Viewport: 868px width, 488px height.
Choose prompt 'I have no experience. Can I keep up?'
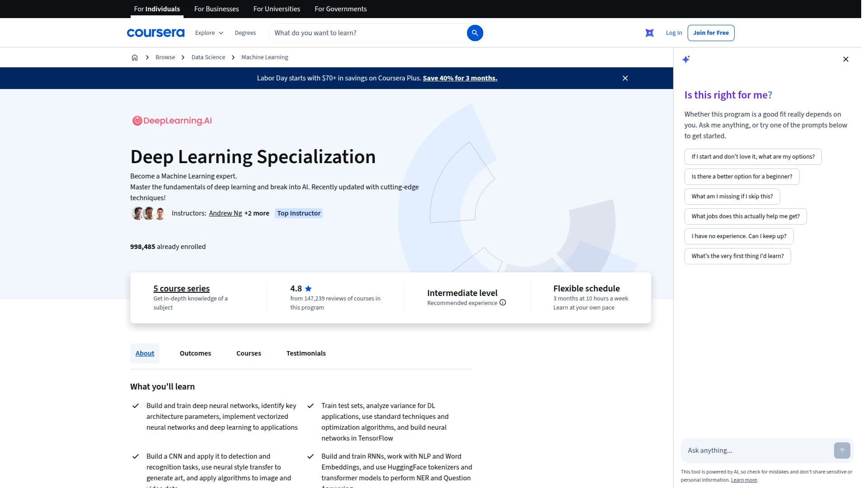[739, 236]
